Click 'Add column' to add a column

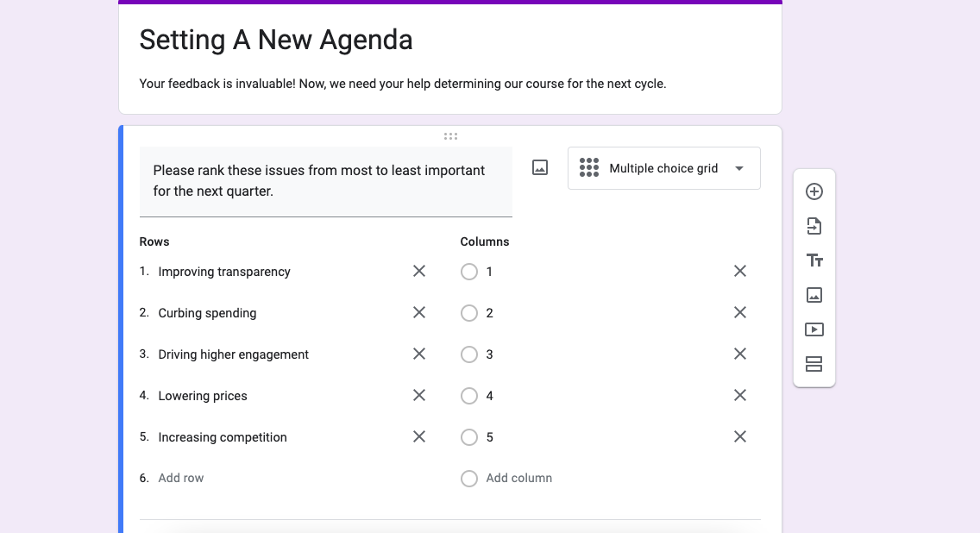click(x=518, y=478)
